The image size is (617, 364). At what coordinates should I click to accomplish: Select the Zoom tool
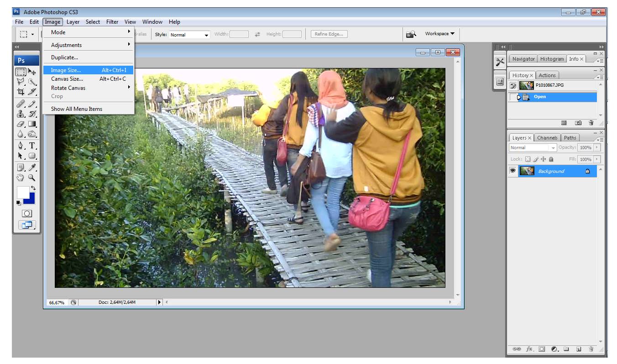[x=32, y=178]
